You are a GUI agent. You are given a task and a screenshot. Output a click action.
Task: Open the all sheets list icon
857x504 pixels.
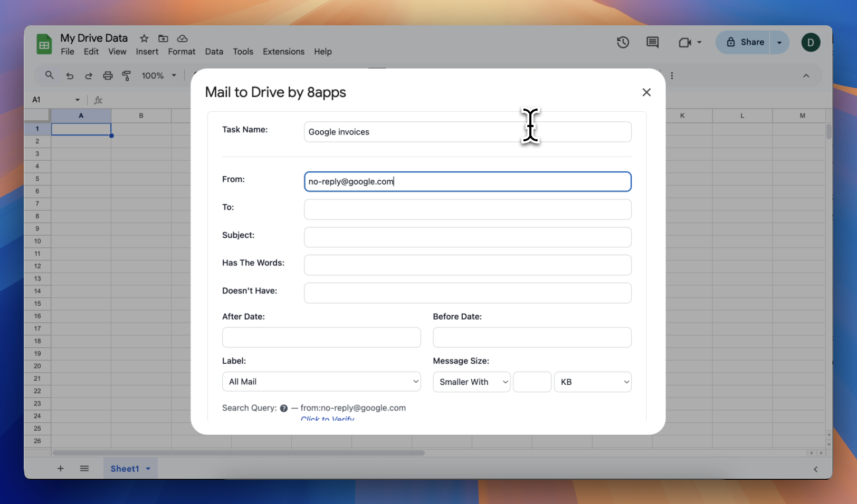84,469
